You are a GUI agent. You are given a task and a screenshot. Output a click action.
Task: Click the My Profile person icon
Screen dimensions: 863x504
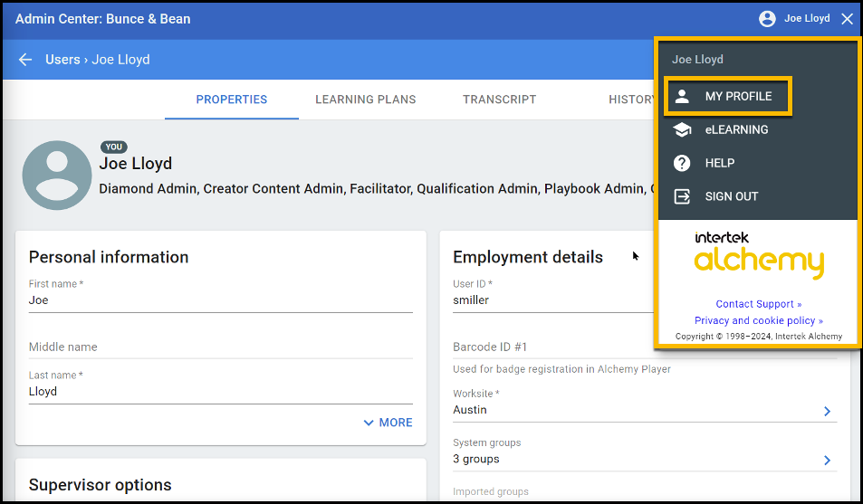pyautogui.click(x=683, y=97)
